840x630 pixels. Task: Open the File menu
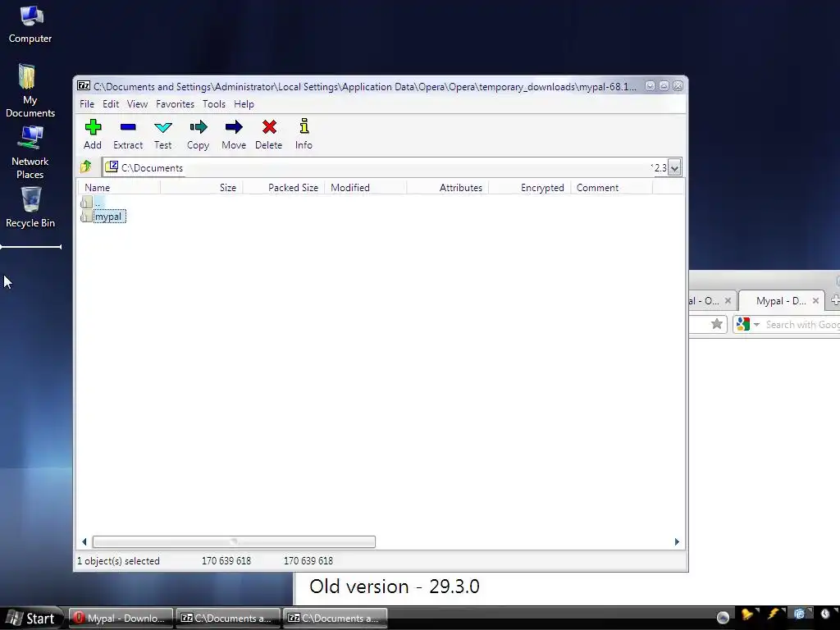[x=87, y=104]
